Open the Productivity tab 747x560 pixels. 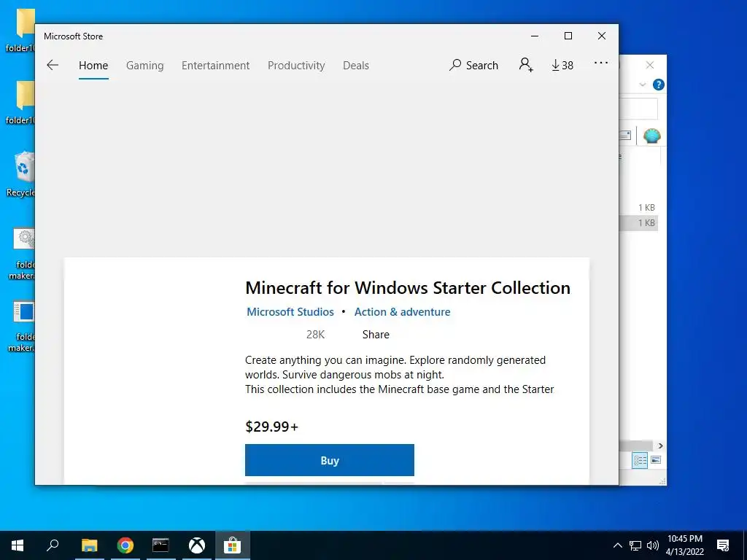tap(296, 65)
